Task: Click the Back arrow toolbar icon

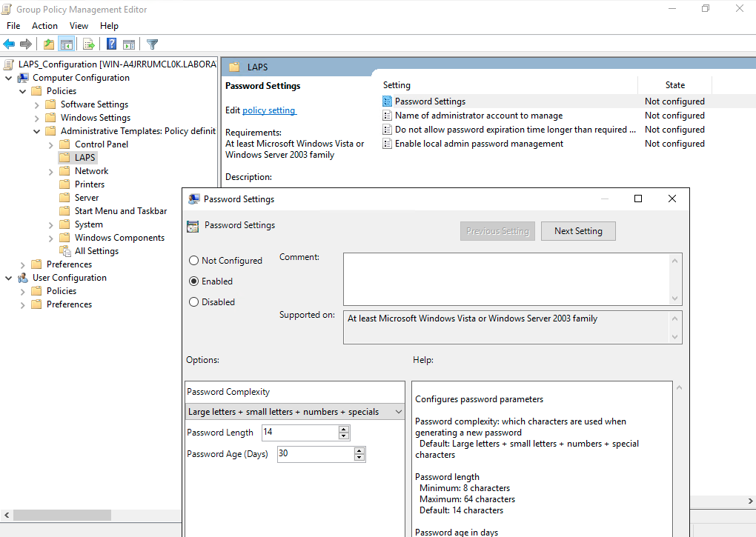Action: 9,44
